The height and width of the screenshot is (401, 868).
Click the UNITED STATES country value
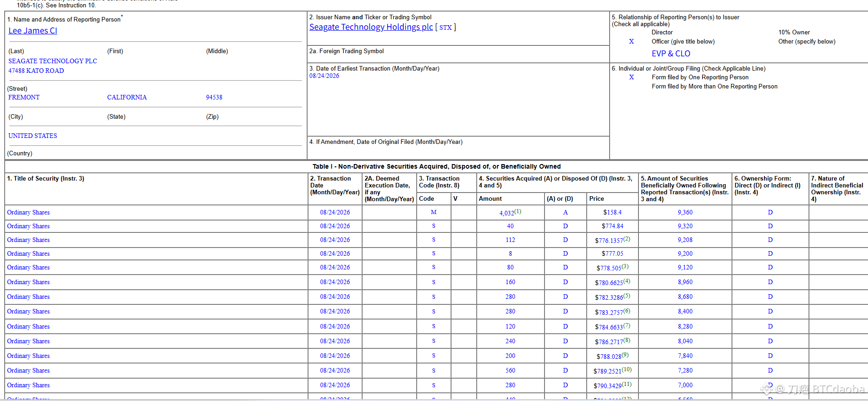pos(33,136)
